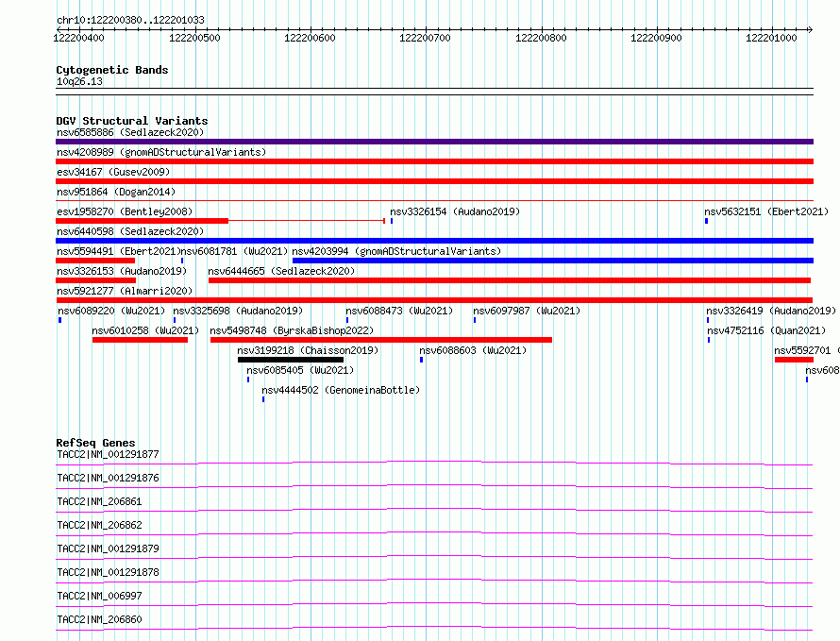Open nsv3325698 (Audano2019) label
Image resolution: width=840 pixels, height=641 pixels.
coord(238,311)
